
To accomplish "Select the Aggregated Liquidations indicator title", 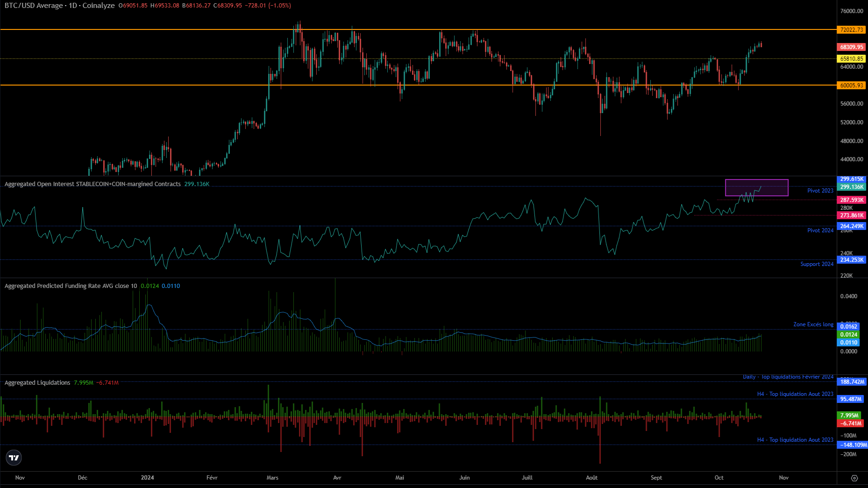I will 37,383.
